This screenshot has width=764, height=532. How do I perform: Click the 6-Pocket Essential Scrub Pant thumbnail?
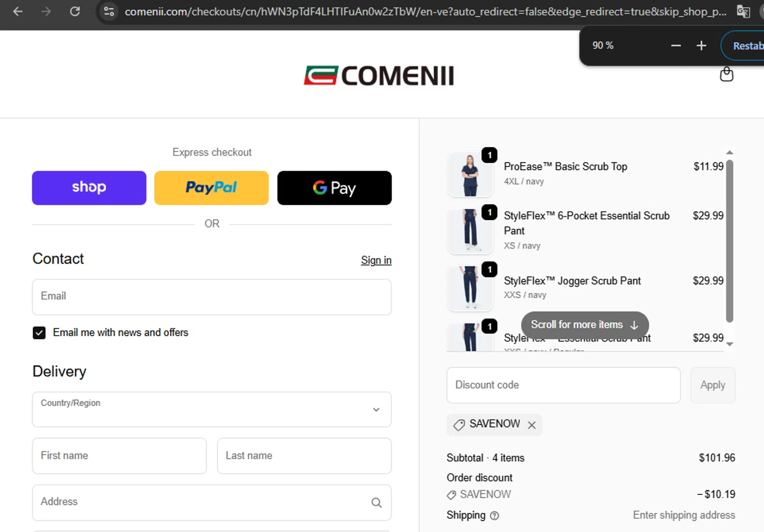coord(470,231)
